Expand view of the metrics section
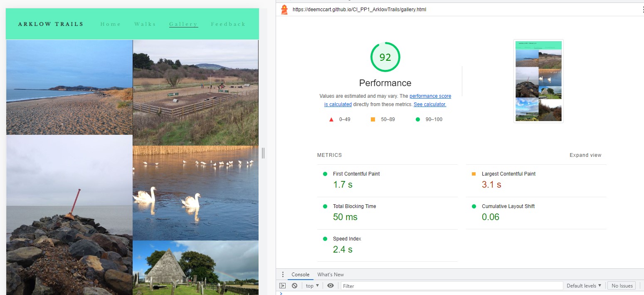The width and height of the screenshot is (644, 295). tap(585, 155)
